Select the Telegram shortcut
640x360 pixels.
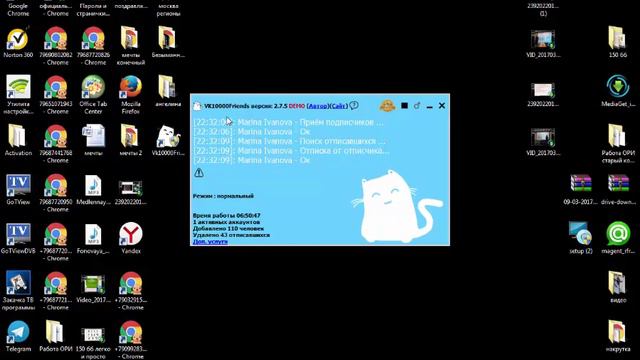click(18, 336)
